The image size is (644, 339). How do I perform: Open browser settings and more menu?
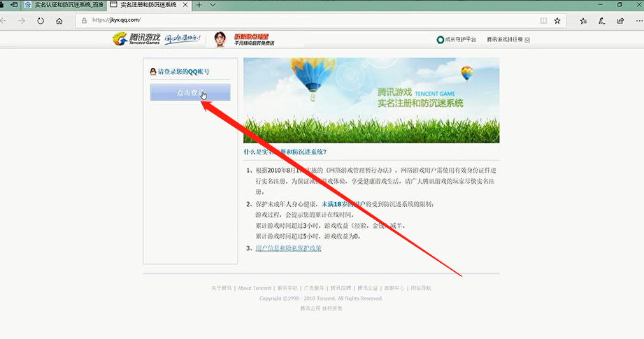pos(638,20)
